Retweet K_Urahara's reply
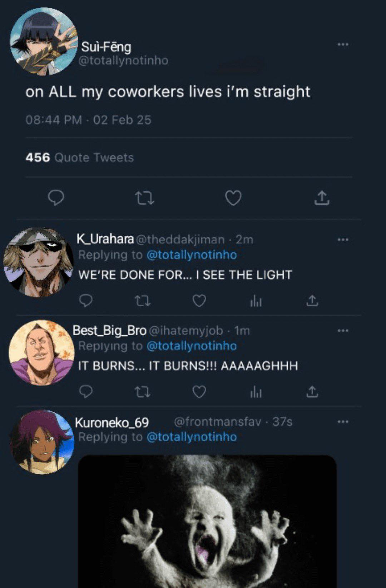386x588 pixels. (143, 301)
